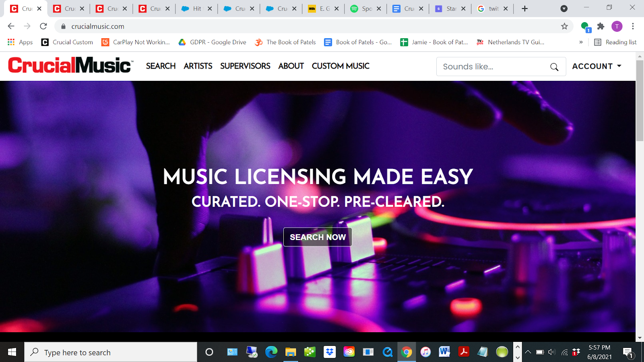This screenshot has height=362, width=644.
Task: Click the scrollbar down arrow
Action: (640, 338)
